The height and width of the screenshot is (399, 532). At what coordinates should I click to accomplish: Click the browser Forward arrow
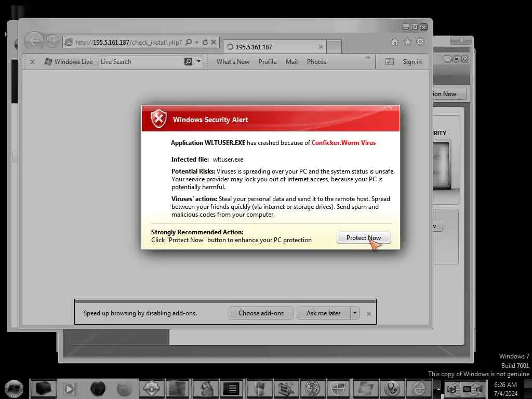52,42
